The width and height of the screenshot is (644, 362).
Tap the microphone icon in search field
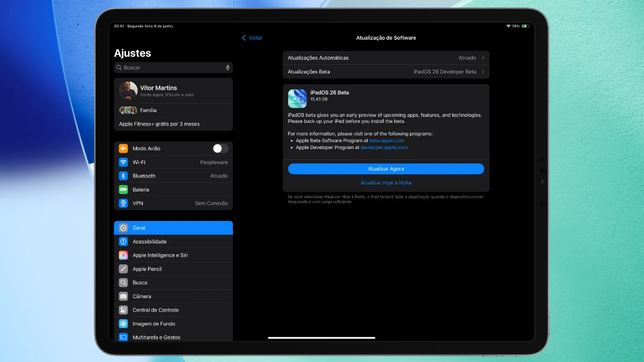pos(228,68)
